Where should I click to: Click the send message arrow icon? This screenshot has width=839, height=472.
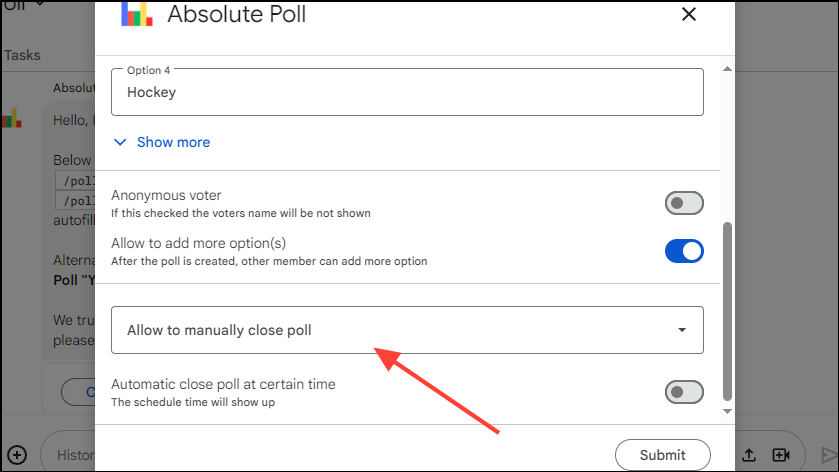coord(828,455)
